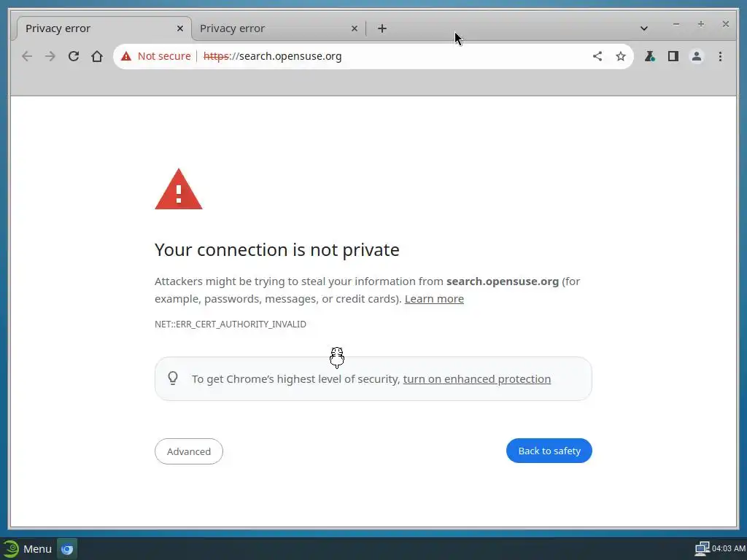This screenshot has height=560, width=747.
Task: Click the back navigation arrow
Action: pyautogui.click(x=27, y=56)
